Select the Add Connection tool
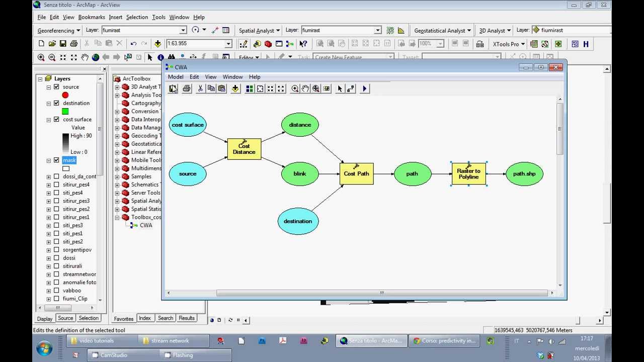Viewport: 644px width, 362px height. (x=351, y=89)
